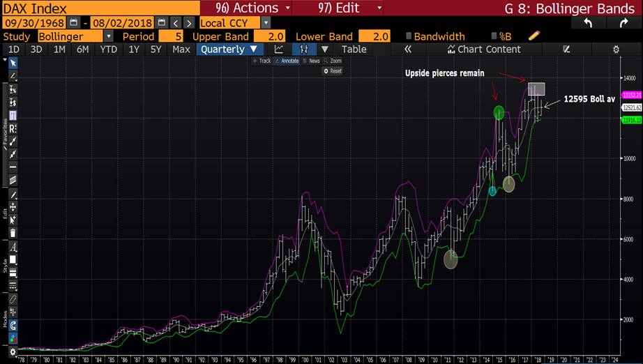Click the select annotation cursor tool
The width and height of the screenshot is (643, 364).
tap(13, 220)
